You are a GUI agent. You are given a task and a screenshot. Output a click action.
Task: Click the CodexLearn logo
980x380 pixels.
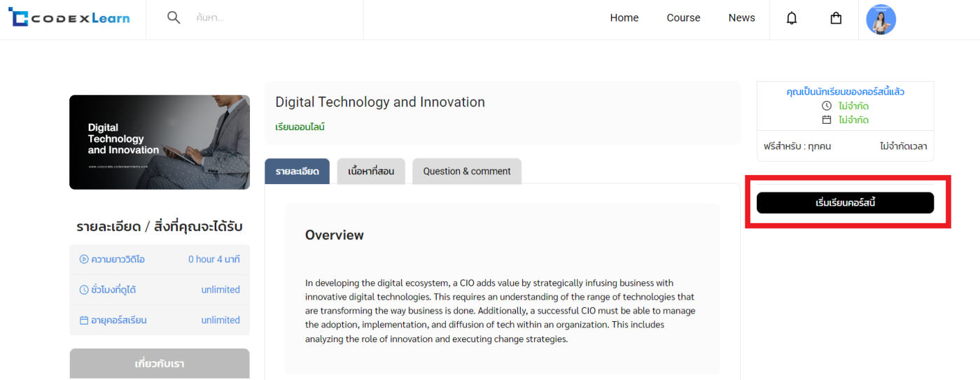click(69, 18)
